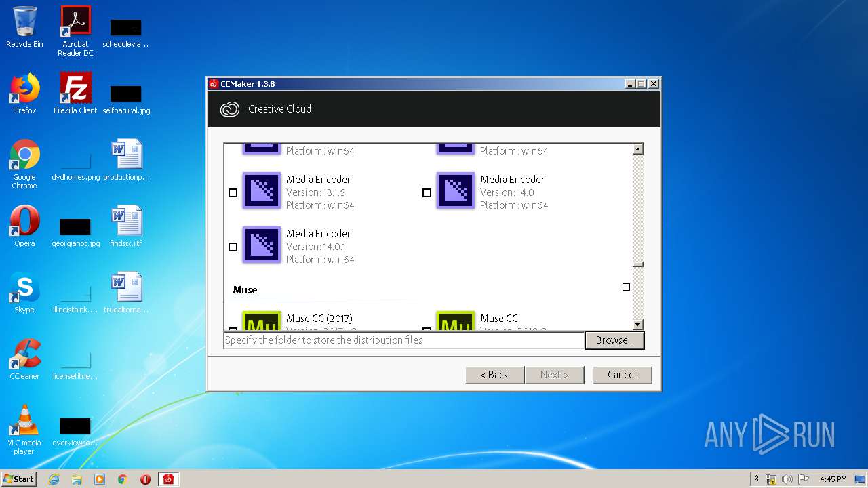Image resolution: width=868 pixels, height=488 pixels.
Task: Select findsix.rtf document icon
Action: pyautogui.click(x=126, y=226)
